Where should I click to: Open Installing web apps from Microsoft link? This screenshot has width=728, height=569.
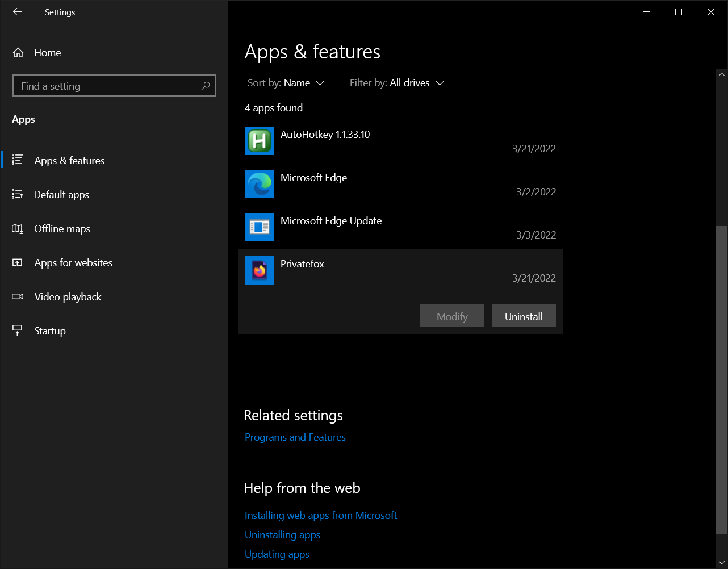(321, 516)
